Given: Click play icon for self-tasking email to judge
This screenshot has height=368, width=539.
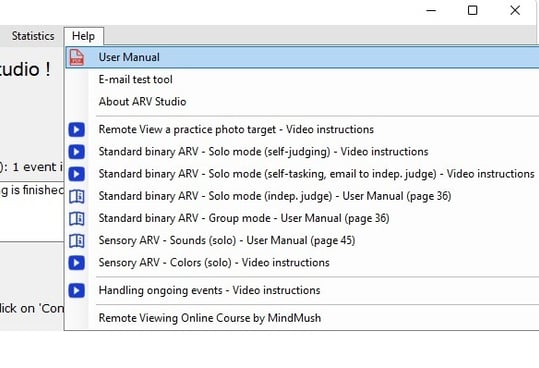Looking at the screenshot, I should [x=77, y=174].
